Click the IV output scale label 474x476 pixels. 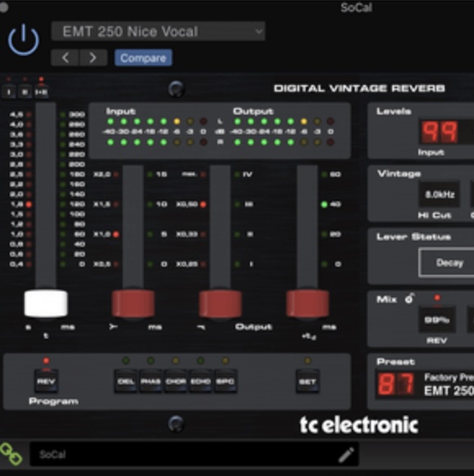248,174
